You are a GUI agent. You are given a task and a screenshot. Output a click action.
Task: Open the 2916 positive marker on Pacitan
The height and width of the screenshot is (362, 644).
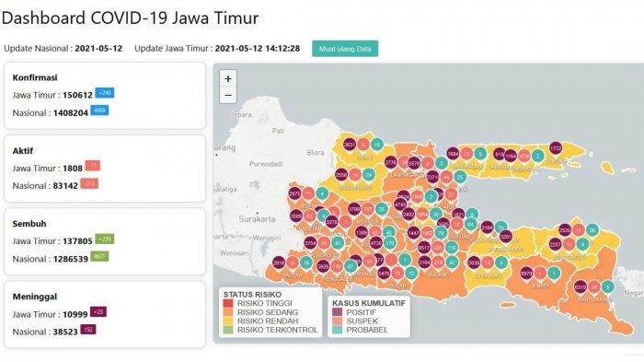pyautogui.click(x=279, y=263)
